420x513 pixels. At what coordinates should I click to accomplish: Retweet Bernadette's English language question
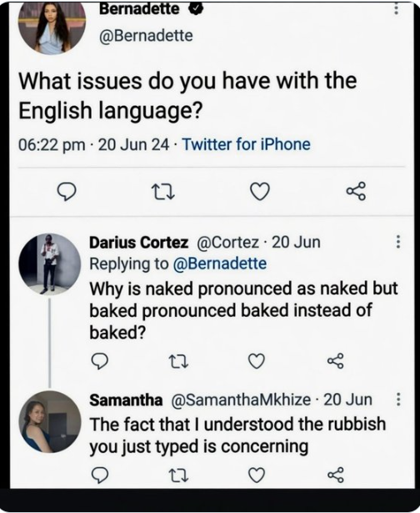pos(163,192)
